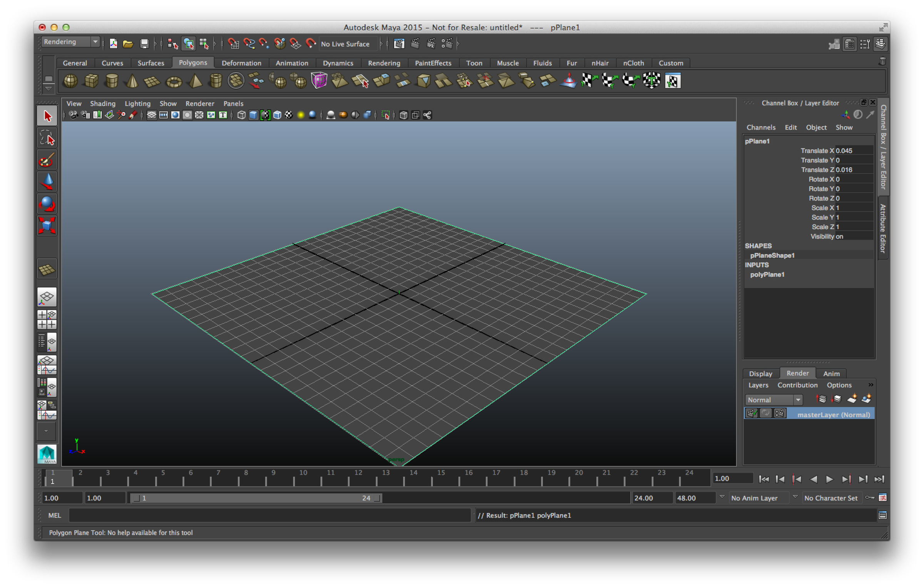Image resolution: width=924 pixels, height=588 pixels.
Task: Enable the resolution gate toggle
Action: (175, 114)
